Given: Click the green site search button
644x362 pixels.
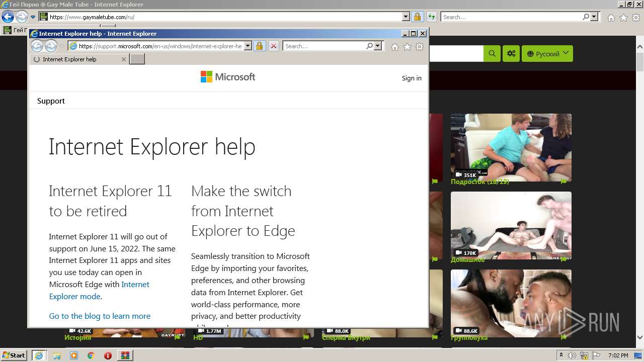Looking at the screenshot, I should tap(492, 53).
